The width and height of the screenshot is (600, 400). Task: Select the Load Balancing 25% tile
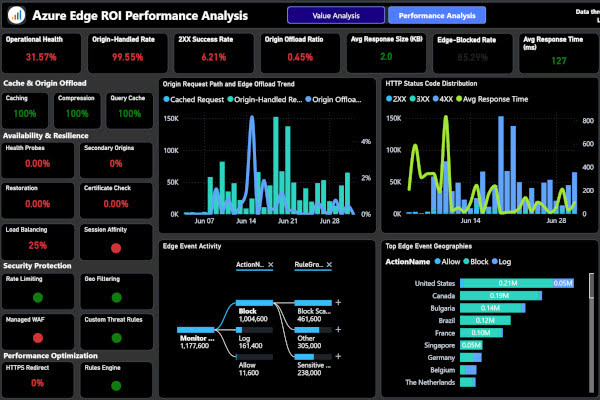coord(38,242)
